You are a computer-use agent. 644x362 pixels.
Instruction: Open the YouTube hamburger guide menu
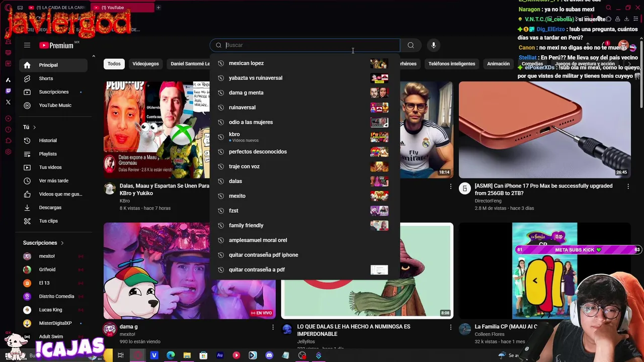tap(27, 45)
